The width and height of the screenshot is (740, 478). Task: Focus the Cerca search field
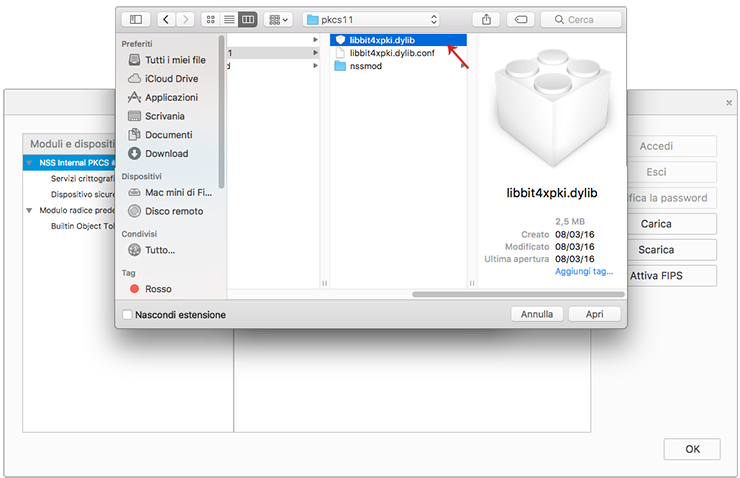point(581,19)
